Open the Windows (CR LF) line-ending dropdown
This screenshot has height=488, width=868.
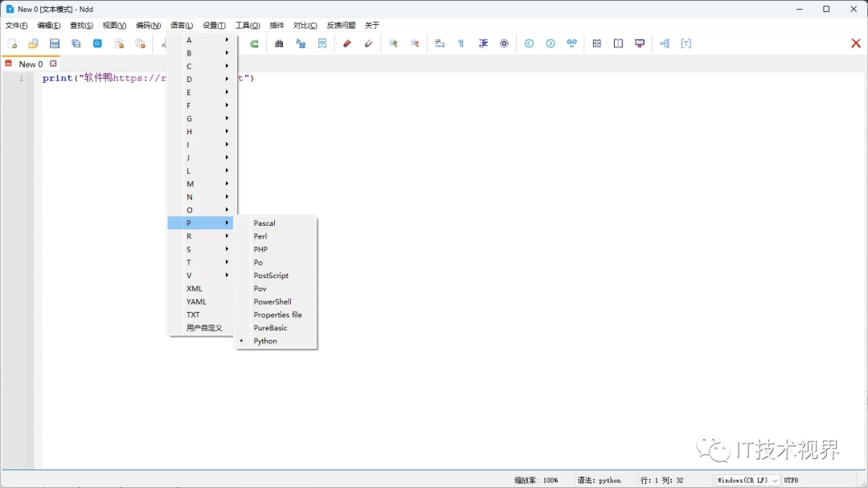pos(747,480)
